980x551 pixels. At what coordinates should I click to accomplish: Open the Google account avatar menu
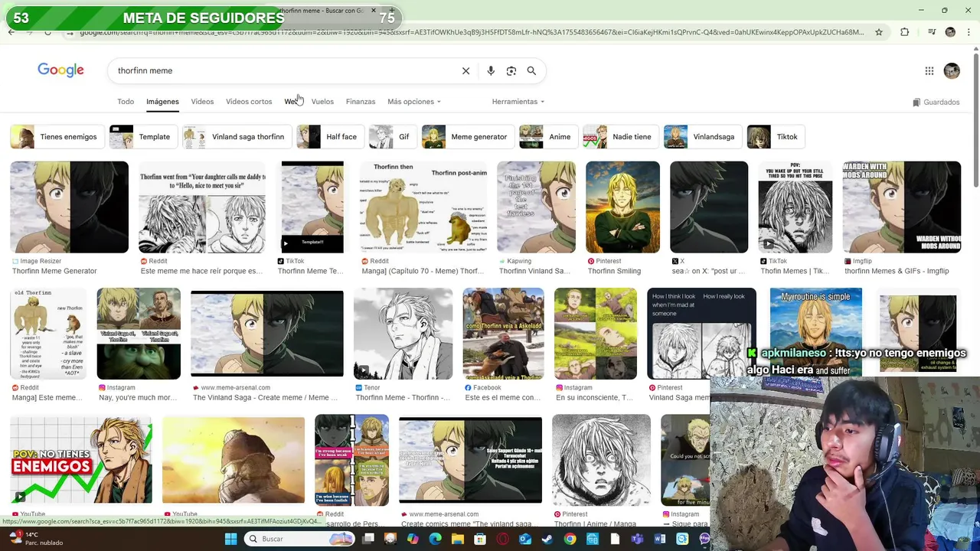point(952,70)
